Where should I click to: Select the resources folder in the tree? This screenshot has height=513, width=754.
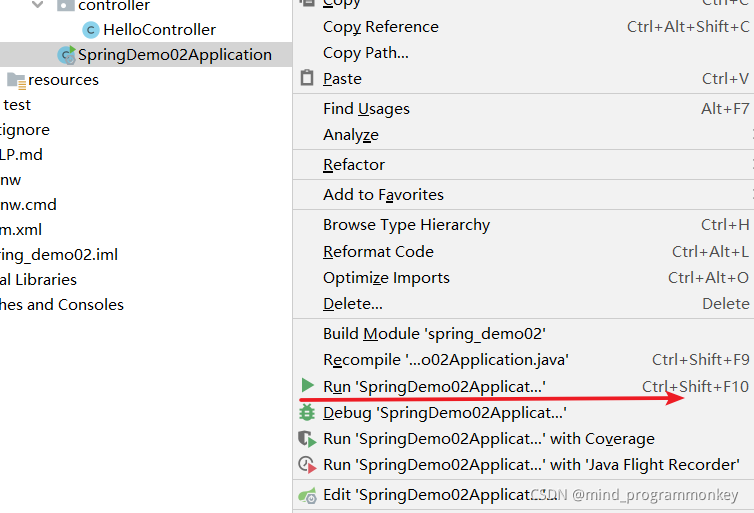[x=63, y=80]
